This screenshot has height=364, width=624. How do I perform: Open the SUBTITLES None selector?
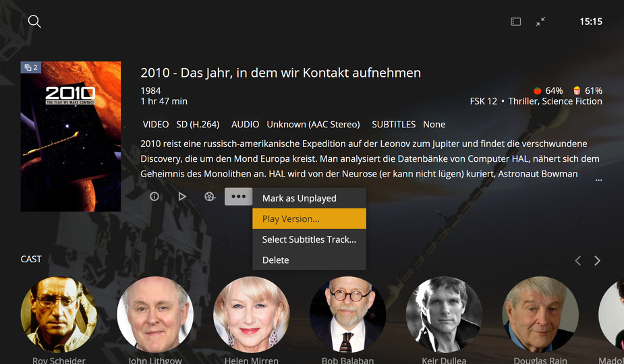(408, 125)
